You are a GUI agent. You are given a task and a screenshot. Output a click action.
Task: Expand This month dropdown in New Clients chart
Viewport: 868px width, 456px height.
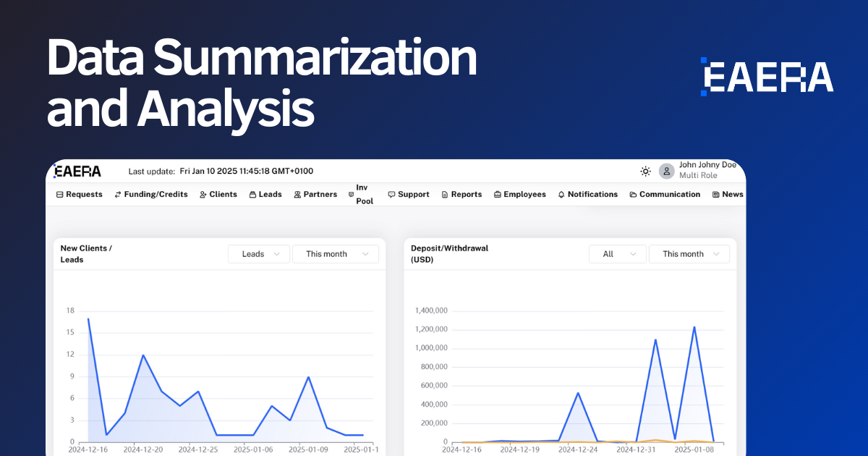point(336,254)
